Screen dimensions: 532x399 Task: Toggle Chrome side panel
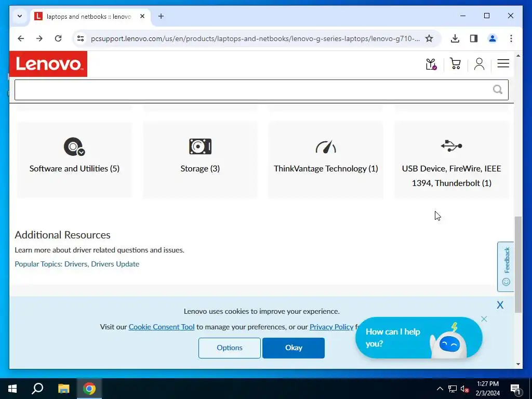[x=474, y=38]
